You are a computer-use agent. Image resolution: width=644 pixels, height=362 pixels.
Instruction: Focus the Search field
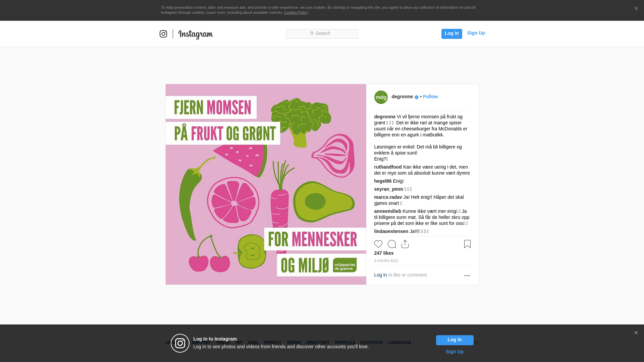[322, 34]
